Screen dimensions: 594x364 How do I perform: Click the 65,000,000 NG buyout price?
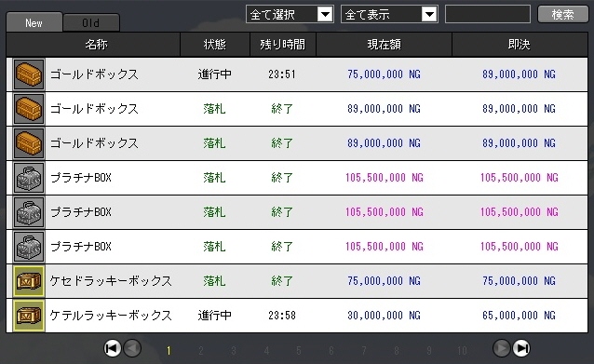click(x=519, y=316)
